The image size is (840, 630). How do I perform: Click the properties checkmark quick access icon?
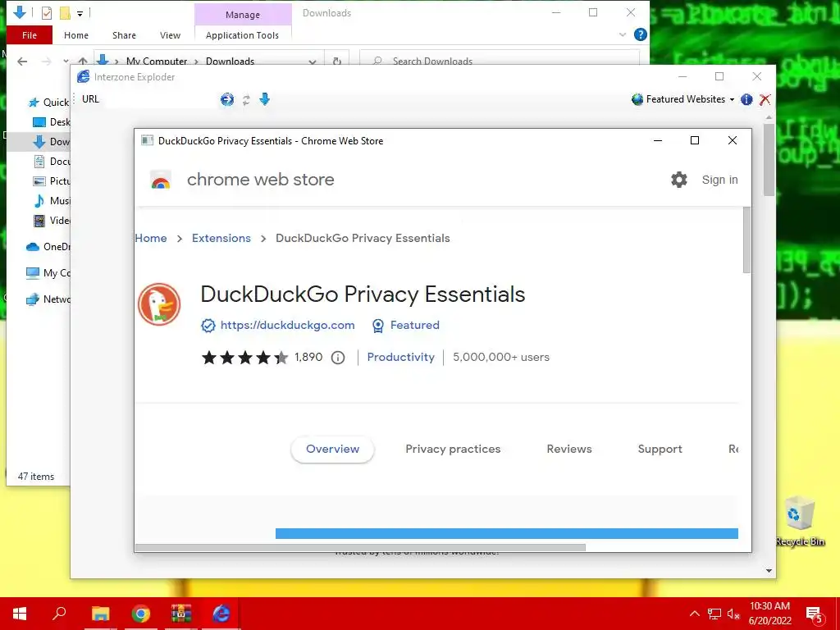pos(47,13)
